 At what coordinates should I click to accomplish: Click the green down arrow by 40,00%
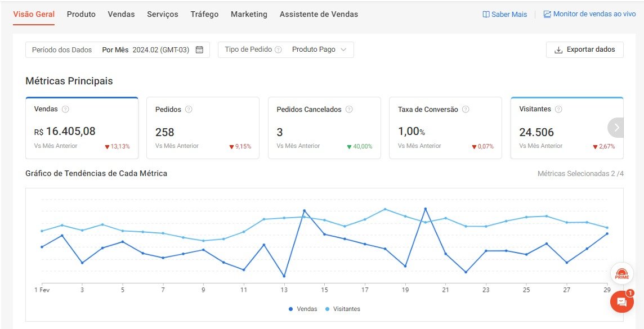click(x=350, y=147)
